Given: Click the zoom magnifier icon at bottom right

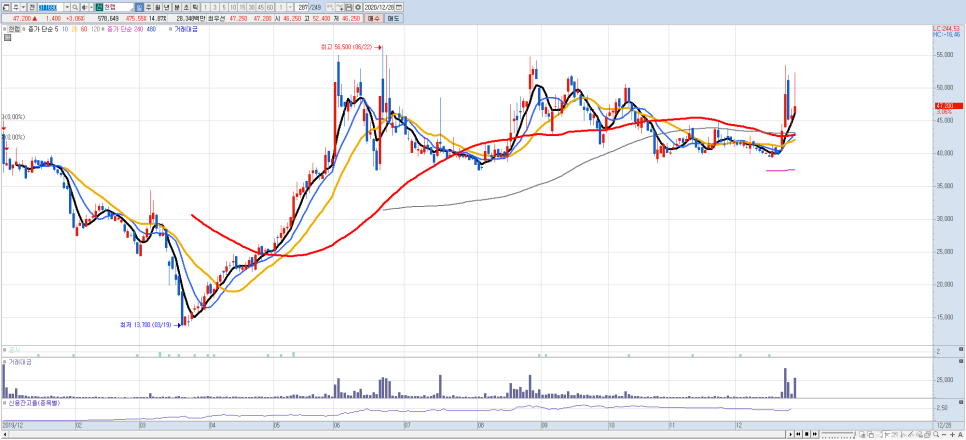Looking at the screenshot, I should tap(936, 434).
